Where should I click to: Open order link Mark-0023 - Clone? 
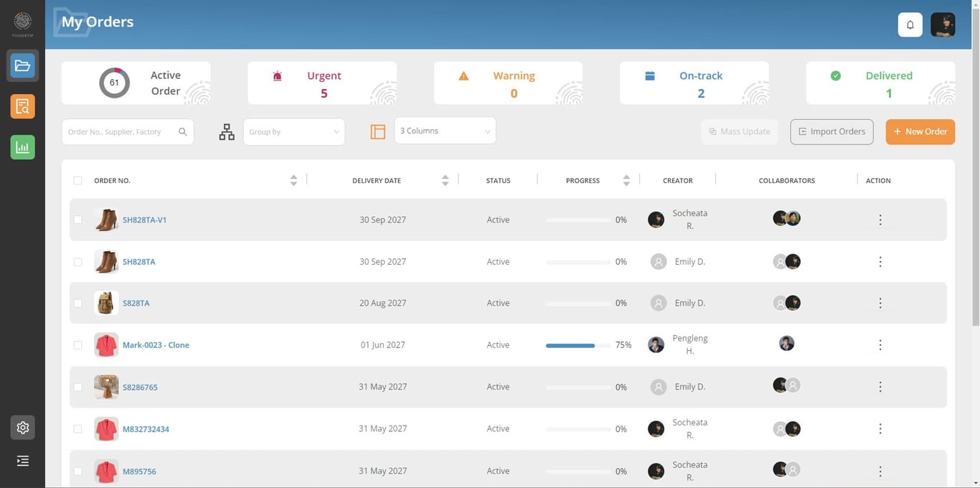click(x=156, y=345)
